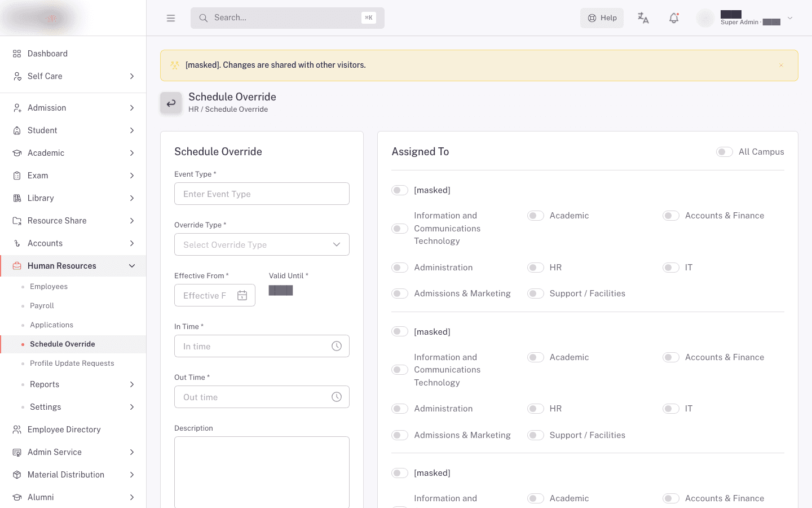812x508 pixels.
Task: Click the HR breadcrumb link
Action: (193, 110)
